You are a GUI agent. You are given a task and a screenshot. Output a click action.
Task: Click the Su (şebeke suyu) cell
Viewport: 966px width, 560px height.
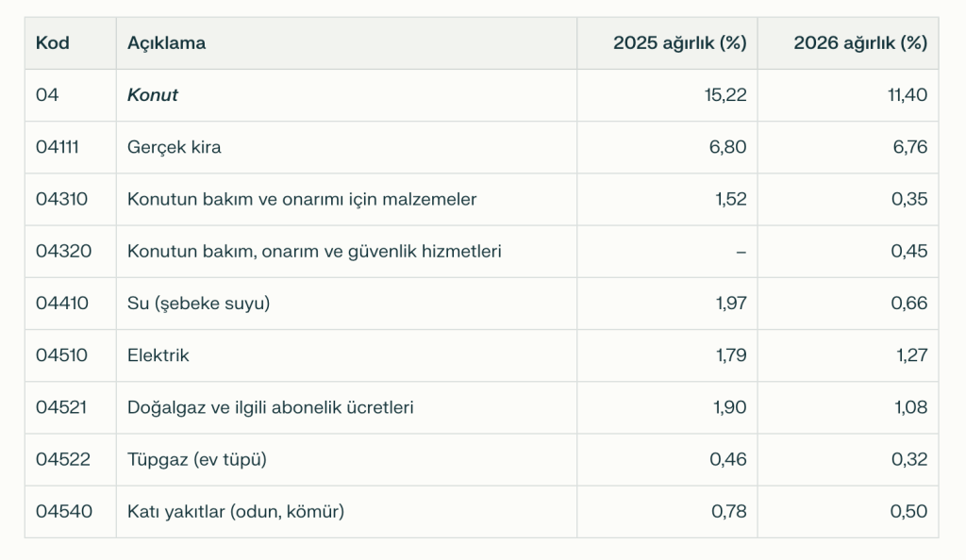click(199, 304)
